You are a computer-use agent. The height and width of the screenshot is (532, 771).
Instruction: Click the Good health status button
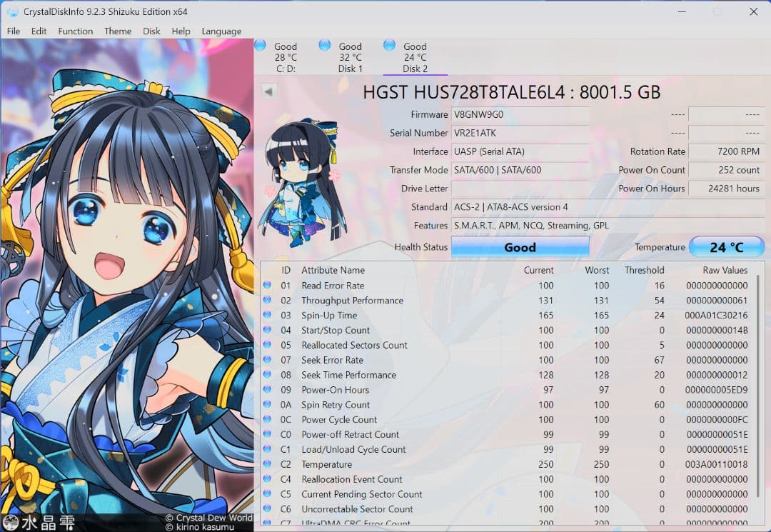tap(520, 247)
